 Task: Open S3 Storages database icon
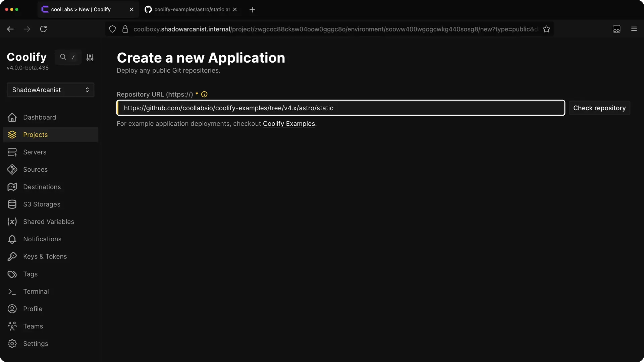tap(12, 204)
